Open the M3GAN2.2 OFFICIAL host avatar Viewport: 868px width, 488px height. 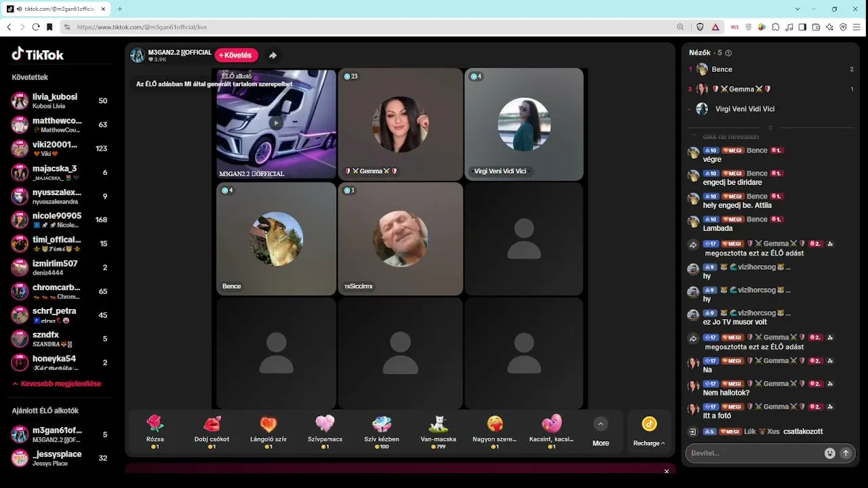pos(138,56)
